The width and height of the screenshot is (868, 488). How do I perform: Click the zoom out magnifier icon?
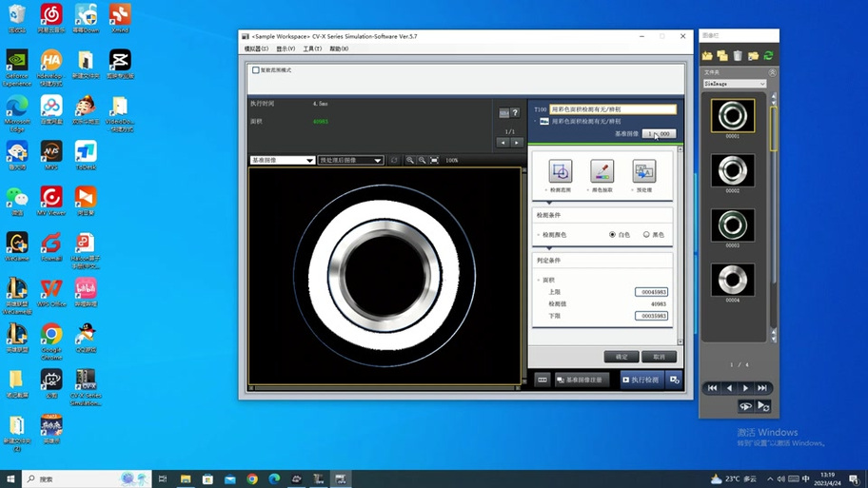click(422, 160)
